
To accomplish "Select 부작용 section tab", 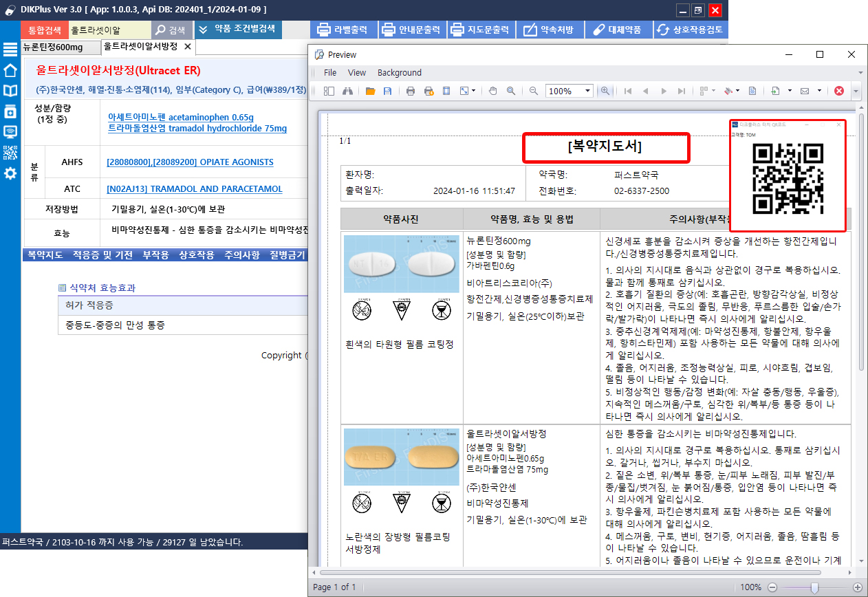I will tap(155, 255).
